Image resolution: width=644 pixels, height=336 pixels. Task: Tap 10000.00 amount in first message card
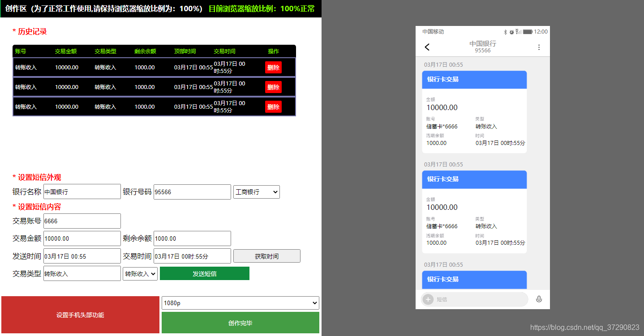coord(442,107)
